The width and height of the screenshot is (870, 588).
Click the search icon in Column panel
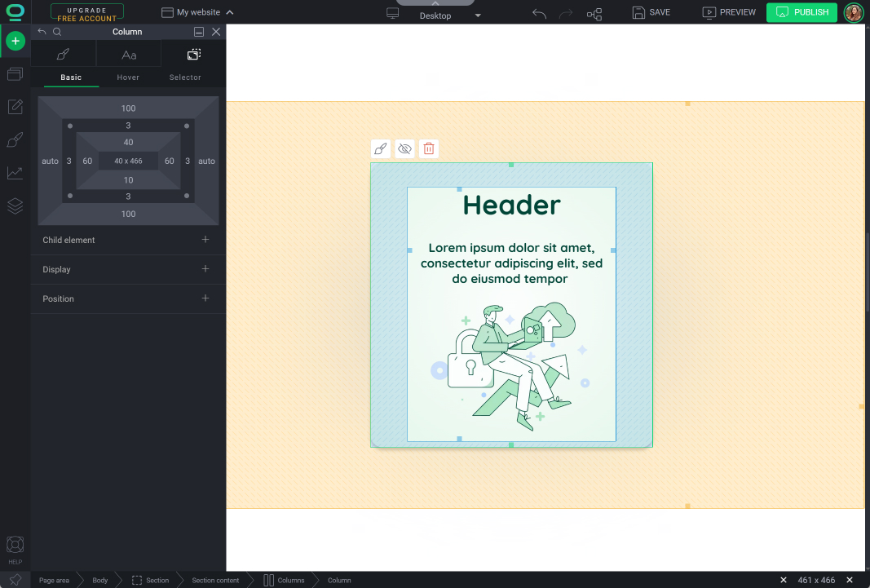coord(57,32)
